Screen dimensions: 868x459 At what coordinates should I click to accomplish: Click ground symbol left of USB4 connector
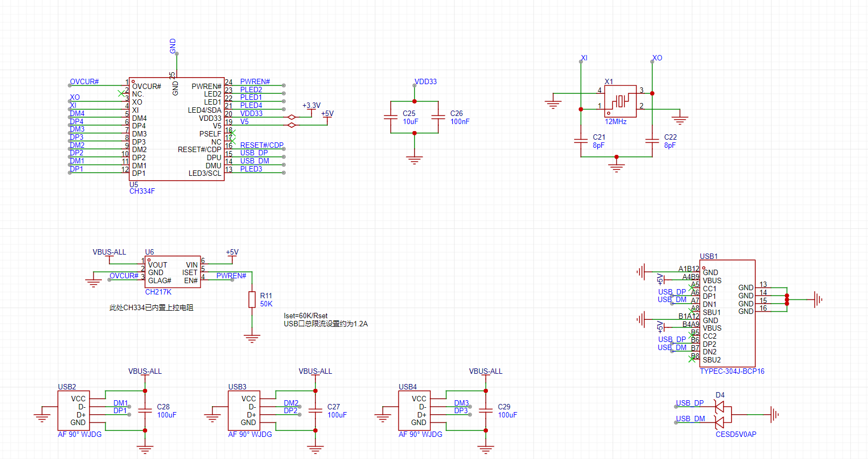click(383, 417)
